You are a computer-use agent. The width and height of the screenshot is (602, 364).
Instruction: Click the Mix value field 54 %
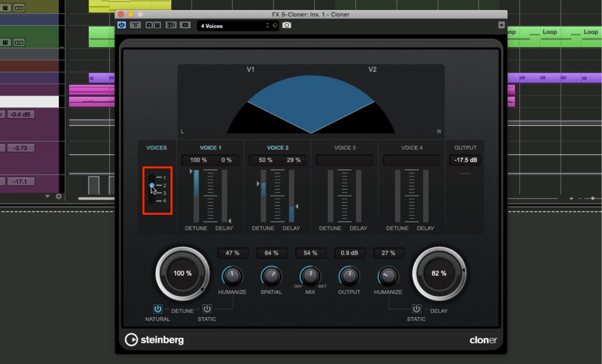pyautogui.click(x=311, y=253)
